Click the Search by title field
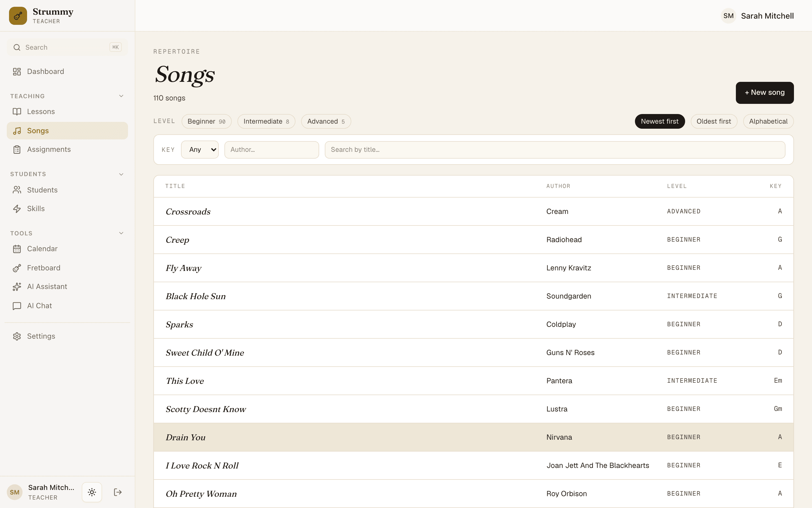Viewport: 812px width, 508px height. (x=555, y=150)
